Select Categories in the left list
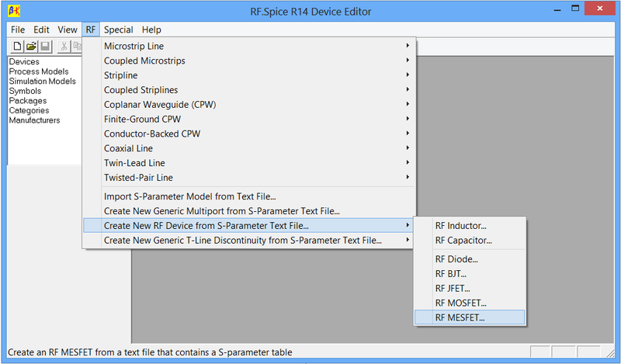 click(x=29, y=110)
